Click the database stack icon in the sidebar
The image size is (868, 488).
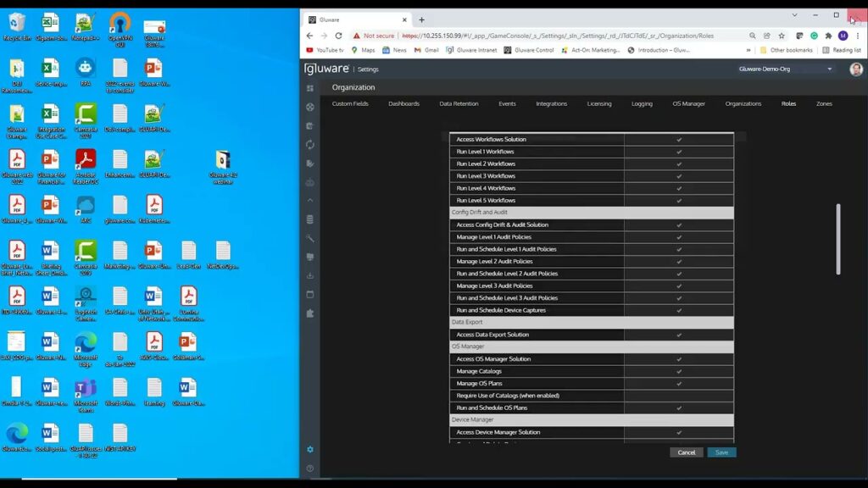tap(310, 219)
